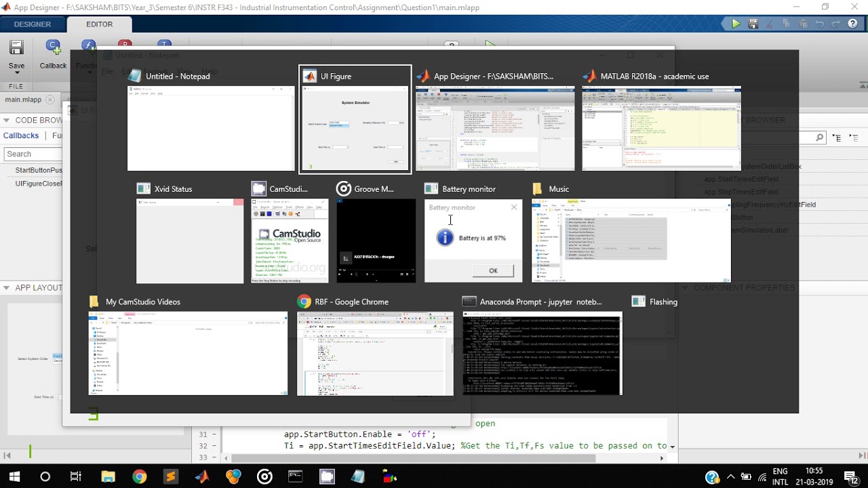
Task: Select app.StartTimesEditField in Component Browser
Action: click(741, 179)
